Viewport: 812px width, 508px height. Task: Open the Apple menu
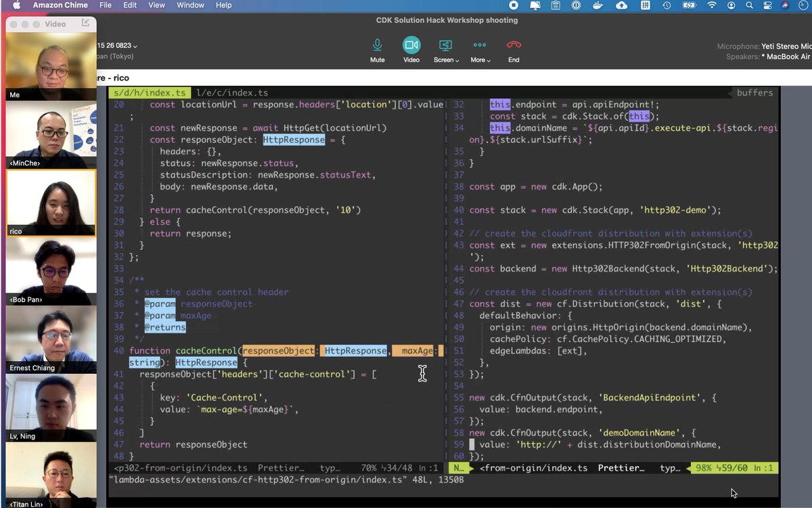point(16,5)
